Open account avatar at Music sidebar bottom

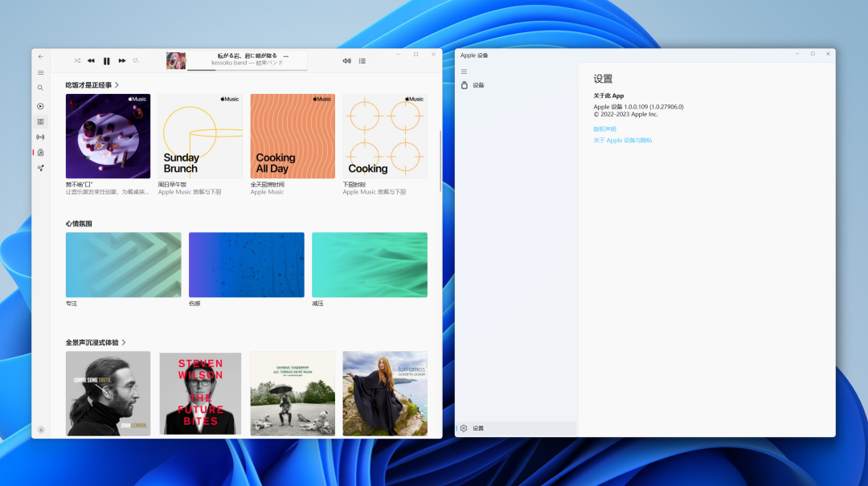(x=41, y=430)
